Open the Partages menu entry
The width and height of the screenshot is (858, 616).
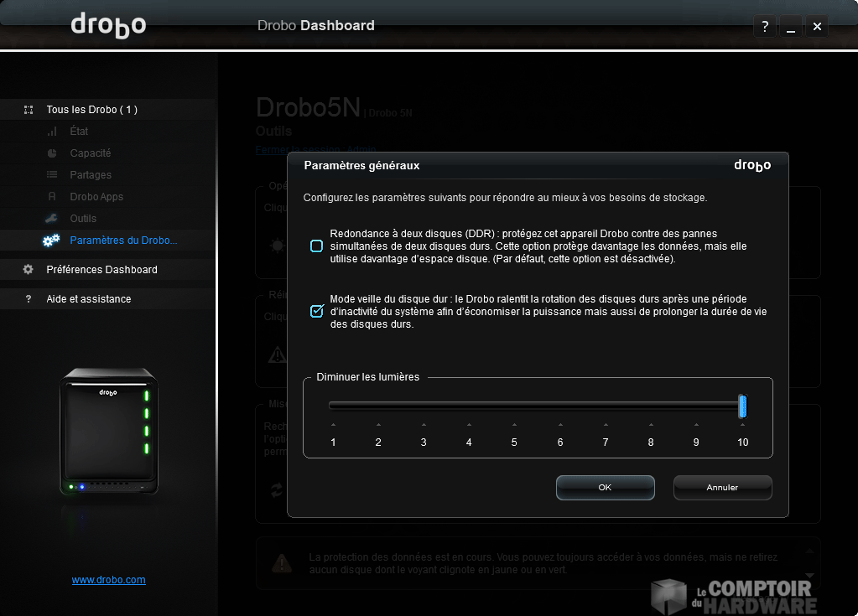coord(91,175)
